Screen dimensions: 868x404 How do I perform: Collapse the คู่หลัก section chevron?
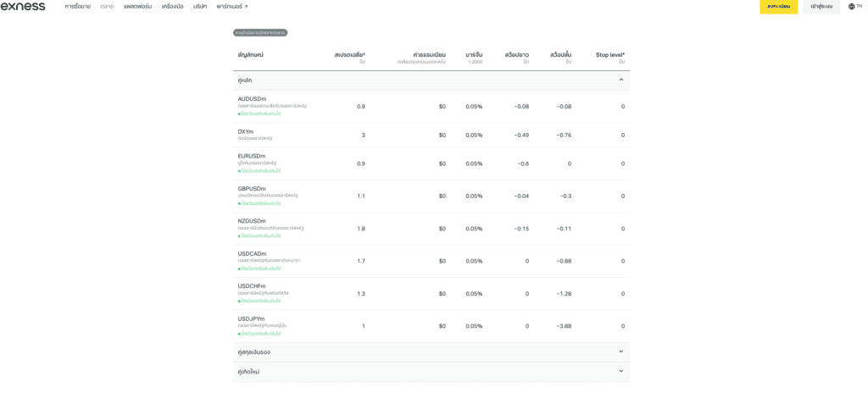click(620, 80)
